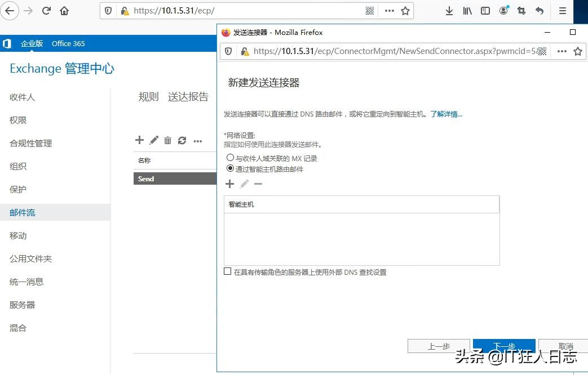The width and height of the screenshot is (588, 375).
Task: Reload the page in main browser window
Action: click(47, 10)
